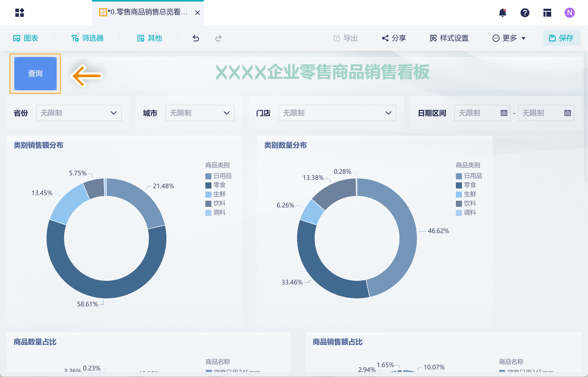Open the 更多 dropdown menu
Viewport: 588px width, 377px height.
[509, 38]
